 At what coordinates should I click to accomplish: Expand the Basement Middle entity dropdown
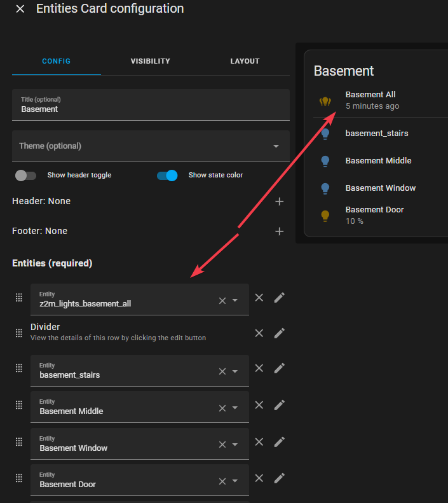pyautogui.click(x=235, y=408)
